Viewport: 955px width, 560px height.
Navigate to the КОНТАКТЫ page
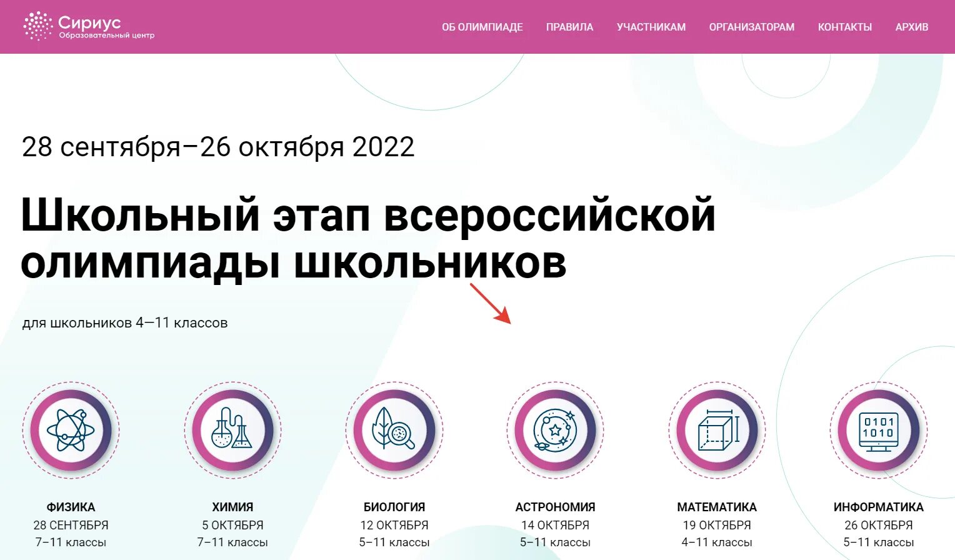845,27
